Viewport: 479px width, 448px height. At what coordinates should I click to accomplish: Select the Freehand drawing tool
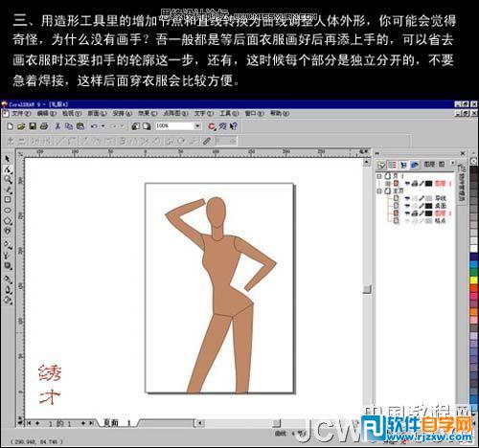(x=8, y=190)
